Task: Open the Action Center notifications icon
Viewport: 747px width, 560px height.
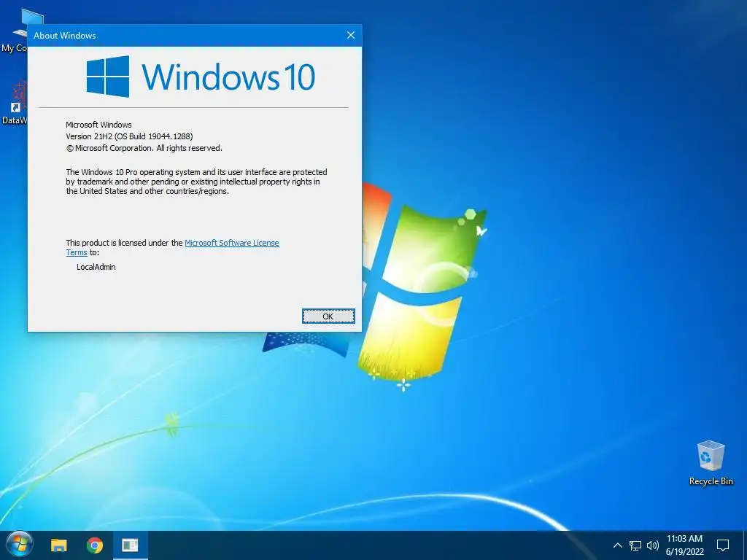Action: pos(723,545)
